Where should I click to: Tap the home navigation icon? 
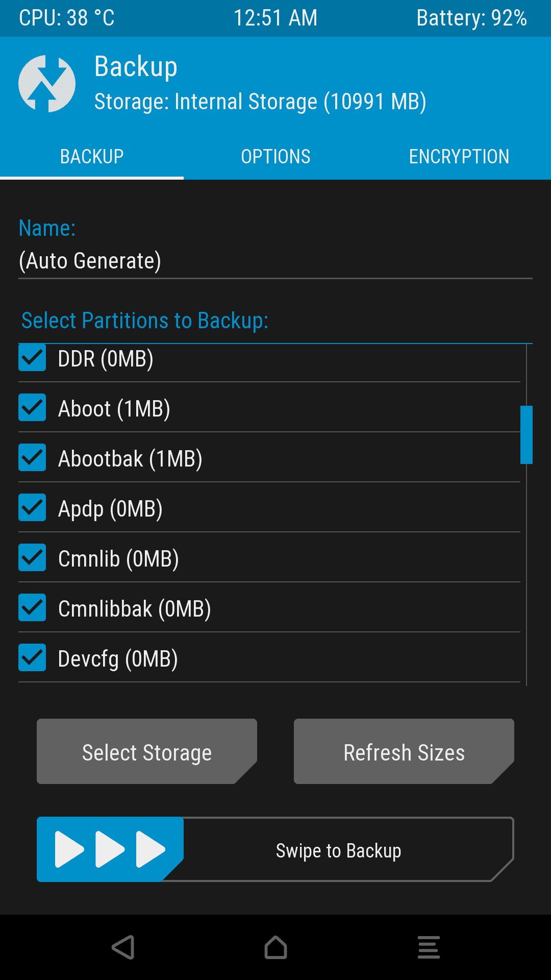[275, 947]
